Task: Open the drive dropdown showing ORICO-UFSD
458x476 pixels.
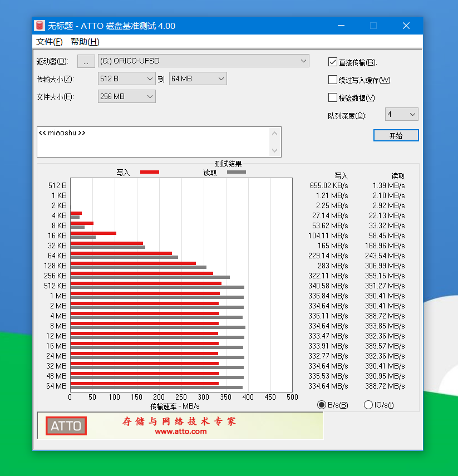Action: coord(203,61)
